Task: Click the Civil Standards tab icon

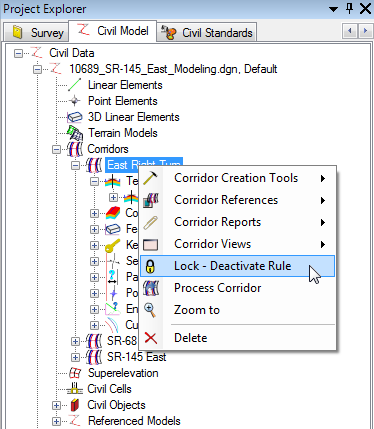Action: coord(169,33)
